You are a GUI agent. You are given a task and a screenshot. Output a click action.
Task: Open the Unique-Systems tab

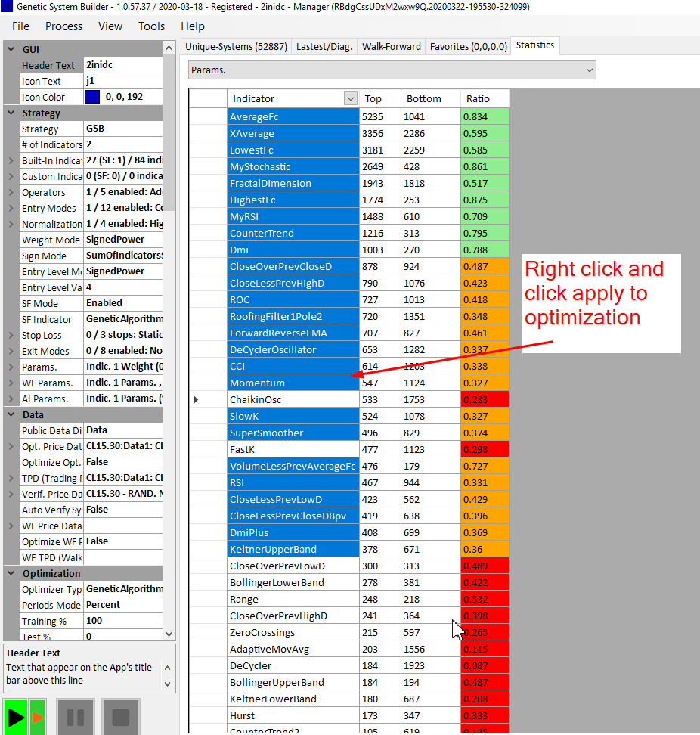[236, 46]
